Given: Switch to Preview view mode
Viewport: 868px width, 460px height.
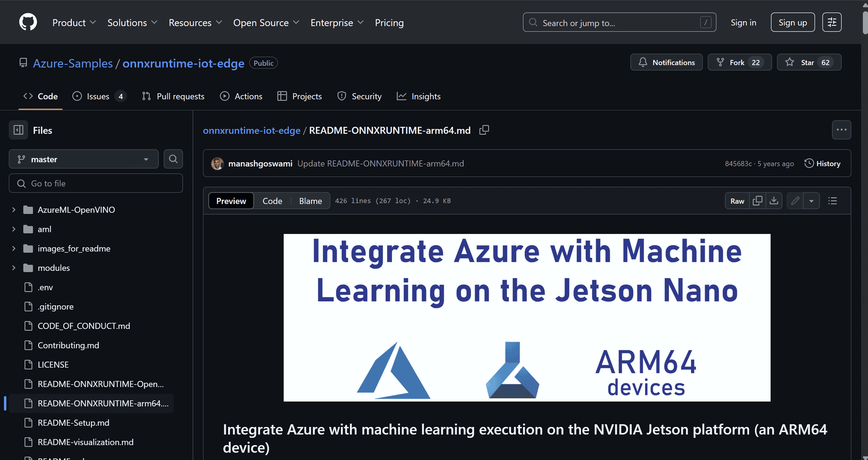Looking at the screenshot, I should point(231,201).
